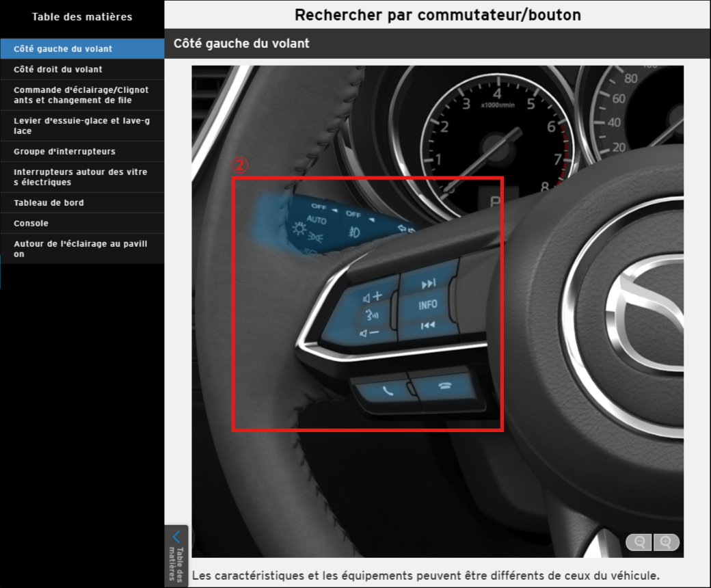This screenshot has height=588, width=711.
Task: Select Interrupteurs autour des vitres électriques
Action: pyautogui.click(x=82, y=177)
